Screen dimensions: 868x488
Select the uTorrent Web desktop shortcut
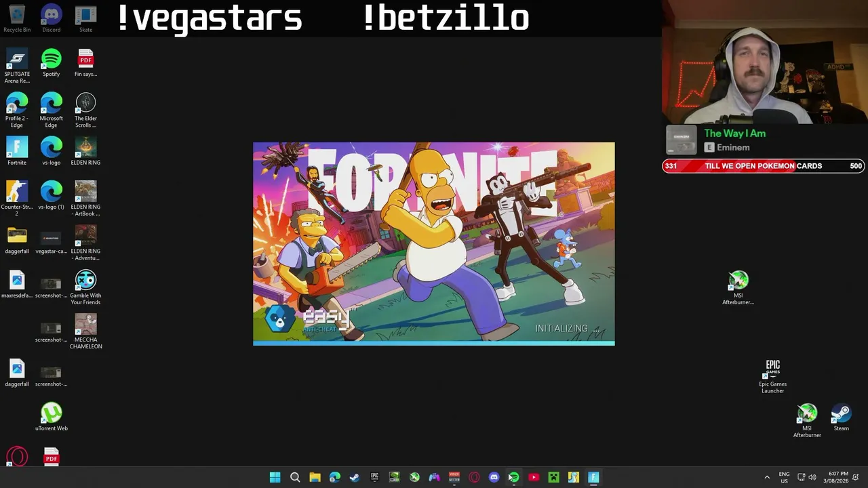click(52, 417)
